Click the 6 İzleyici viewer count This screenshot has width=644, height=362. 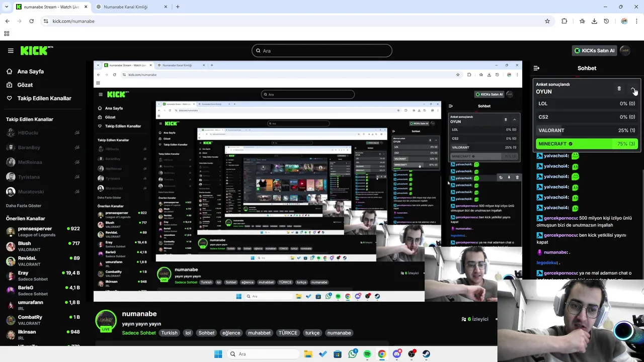(475, 319)
